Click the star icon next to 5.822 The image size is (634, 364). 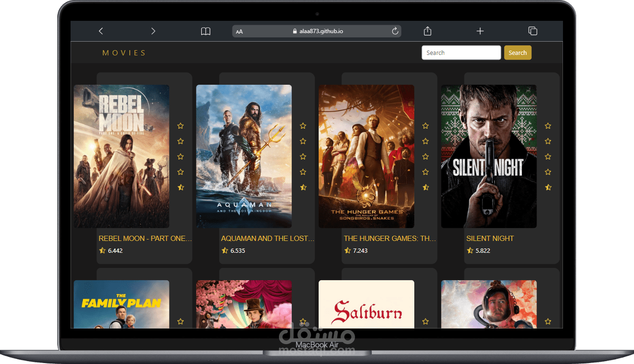(x=470, y=250)
